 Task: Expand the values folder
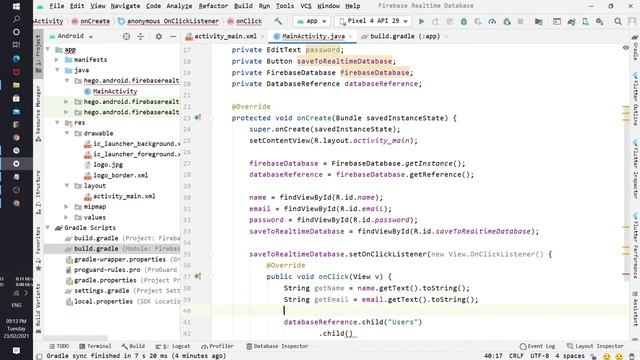pos(67,217)
